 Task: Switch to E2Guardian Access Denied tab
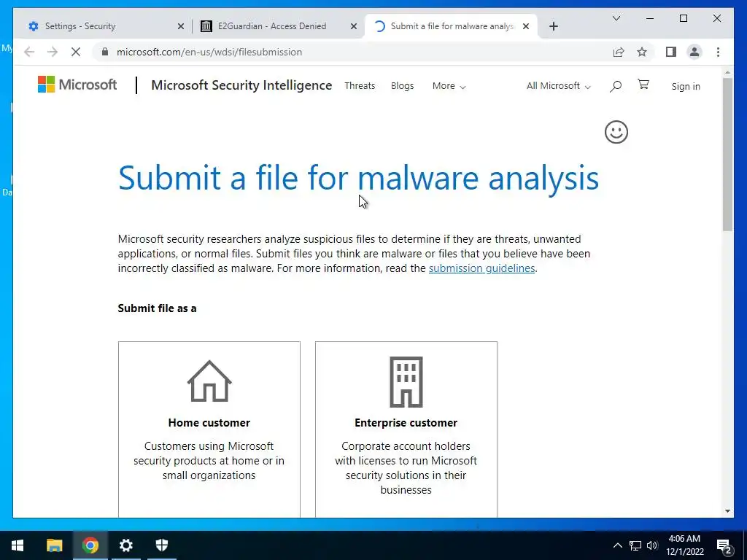pos(278,26)
